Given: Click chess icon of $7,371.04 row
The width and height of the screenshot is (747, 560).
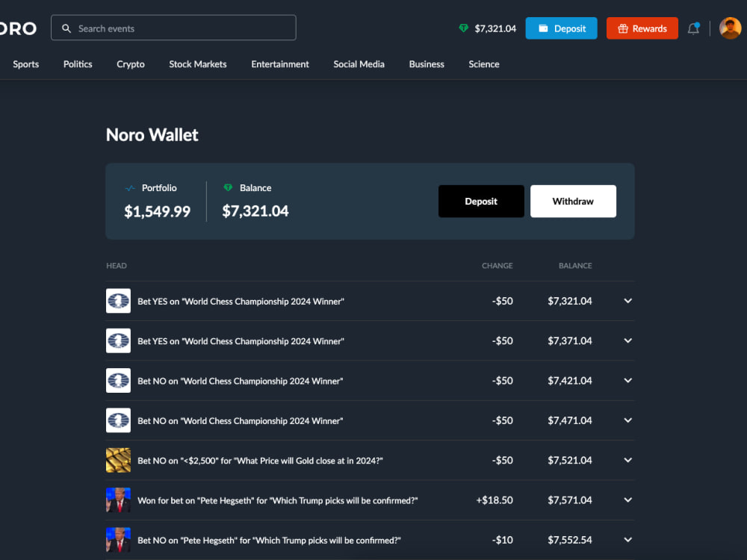Looking at the screenshot, I should (x=118, y=341).
